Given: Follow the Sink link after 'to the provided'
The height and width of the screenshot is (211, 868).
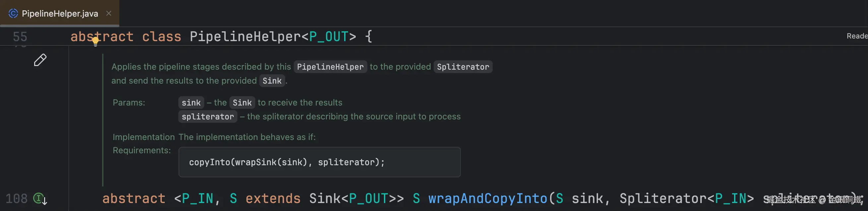Looking at the screenshot, I should click(272, 81).
